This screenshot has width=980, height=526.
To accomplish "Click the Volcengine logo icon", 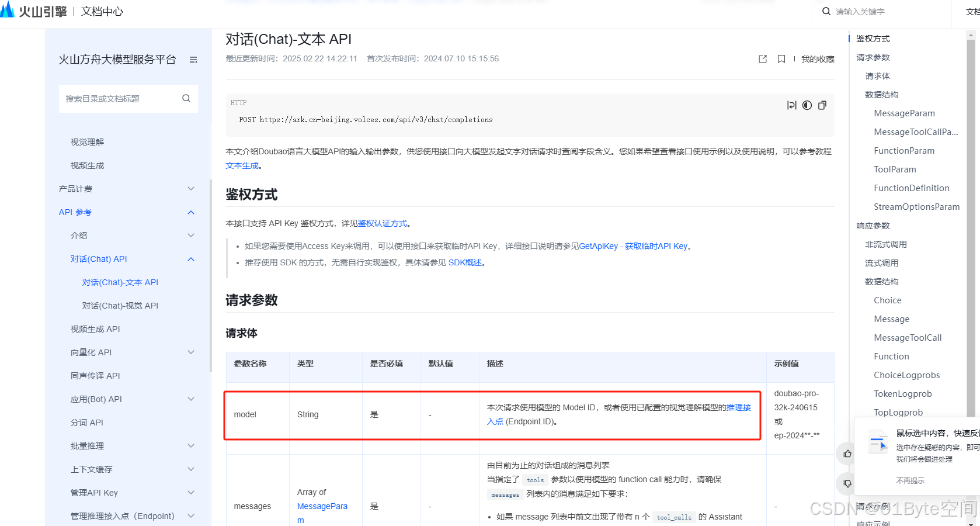I will coord(7,10).
